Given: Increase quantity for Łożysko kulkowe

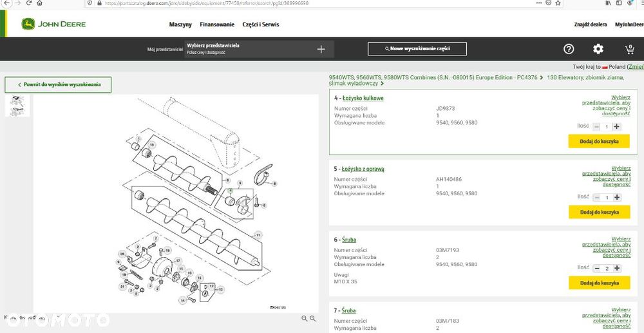Looking at the screenshot, I should [x=616, y=127].
